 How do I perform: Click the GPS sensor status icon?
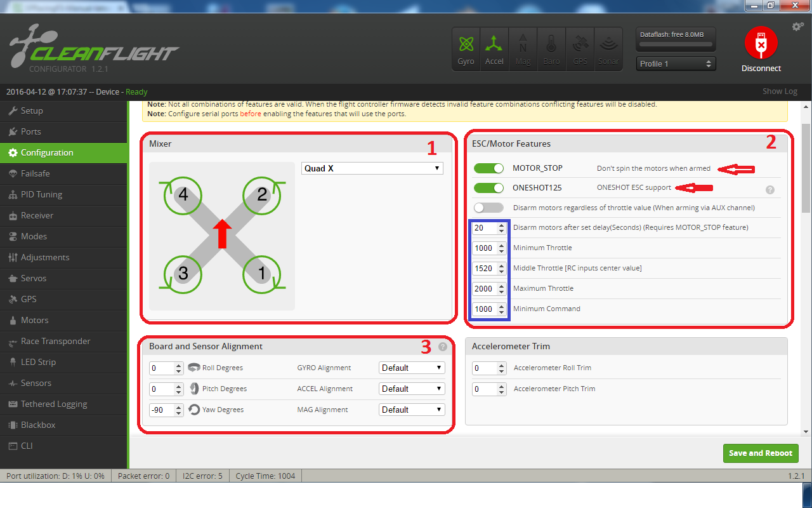[x=580, y=49]
